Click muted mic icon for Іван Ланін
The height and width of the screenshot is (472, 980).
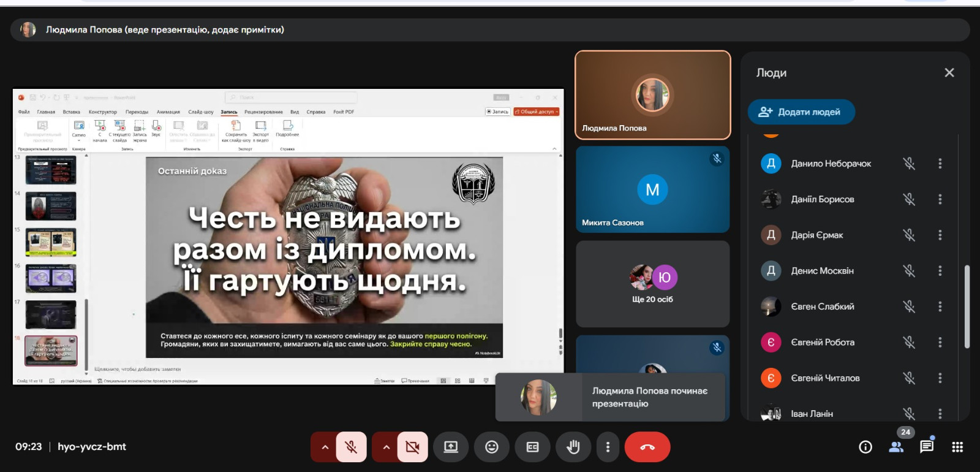tap(909, 413)
